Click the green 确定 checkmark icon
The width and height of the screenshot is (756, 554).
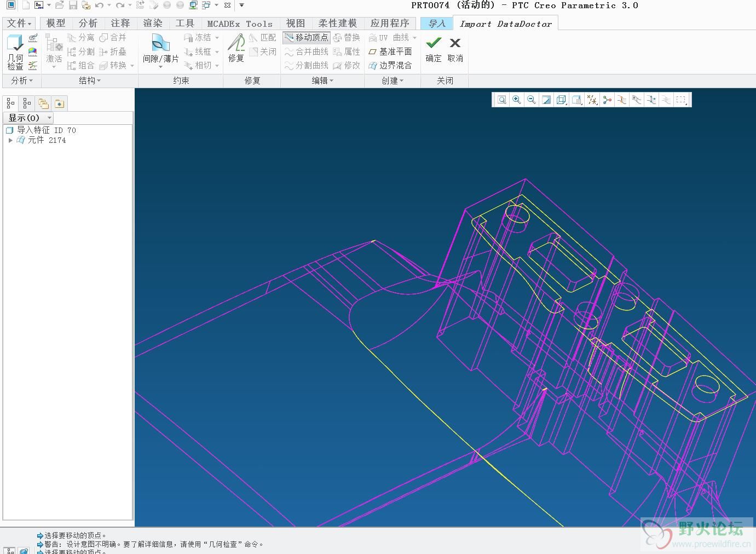(x=434, y=43)
